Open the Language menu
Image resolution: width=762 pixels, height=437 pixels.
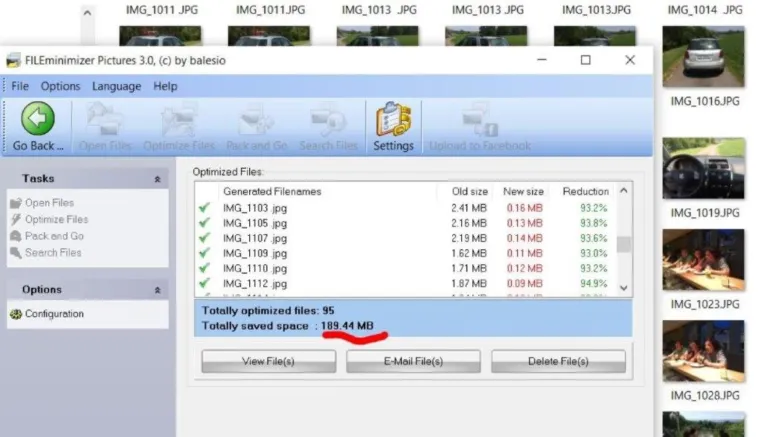(117, 86)
